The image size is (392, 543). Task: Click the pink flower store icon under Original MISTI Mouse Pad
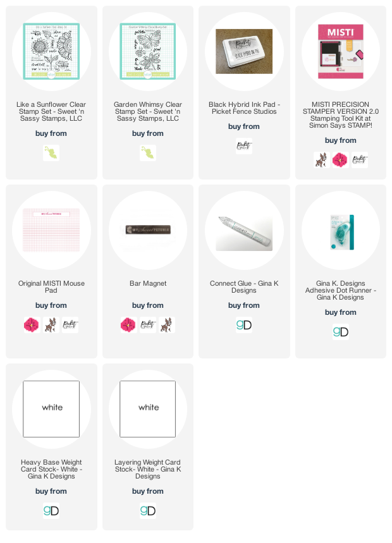32,325
